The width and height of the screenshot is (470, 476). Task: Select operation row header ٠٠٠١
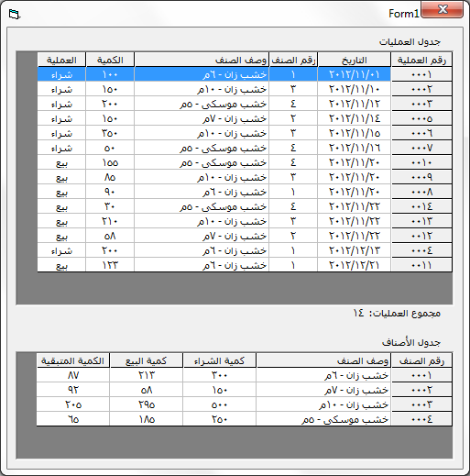(x=421, y=74)
